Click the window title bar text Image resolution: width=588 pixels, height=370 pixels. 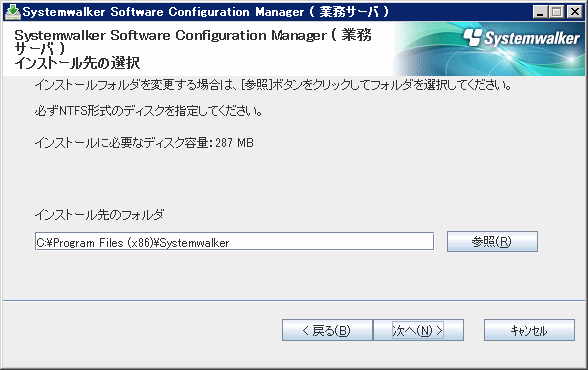[x=206, y=12]
